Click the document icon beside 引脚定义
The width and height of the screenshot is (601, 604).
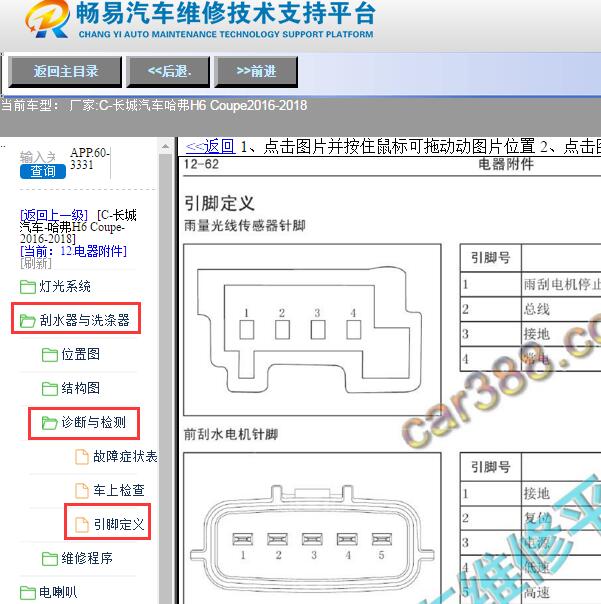[x=81, y=525]
